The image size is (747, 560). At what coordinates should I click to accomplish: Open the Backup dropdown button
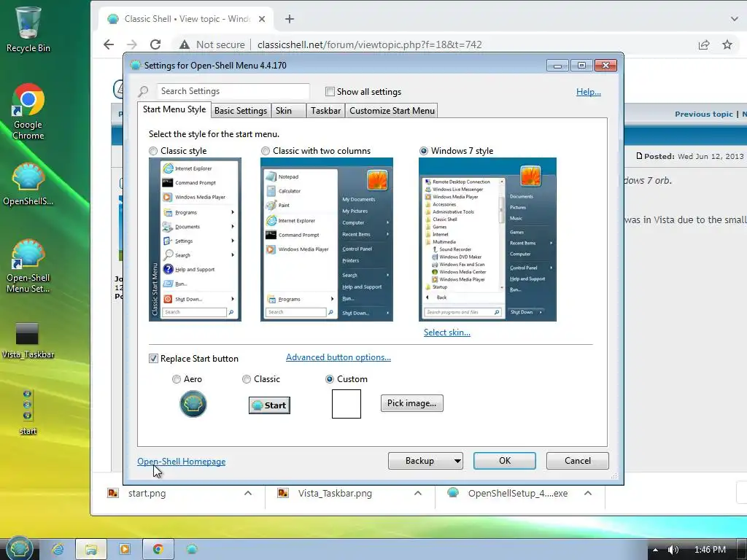click(x=425, y=461)
